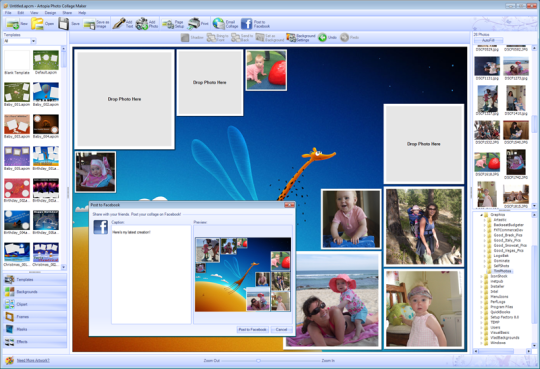Click the Print printer icon
This screenshot has width=540, height=369.
tap(194, 24)
